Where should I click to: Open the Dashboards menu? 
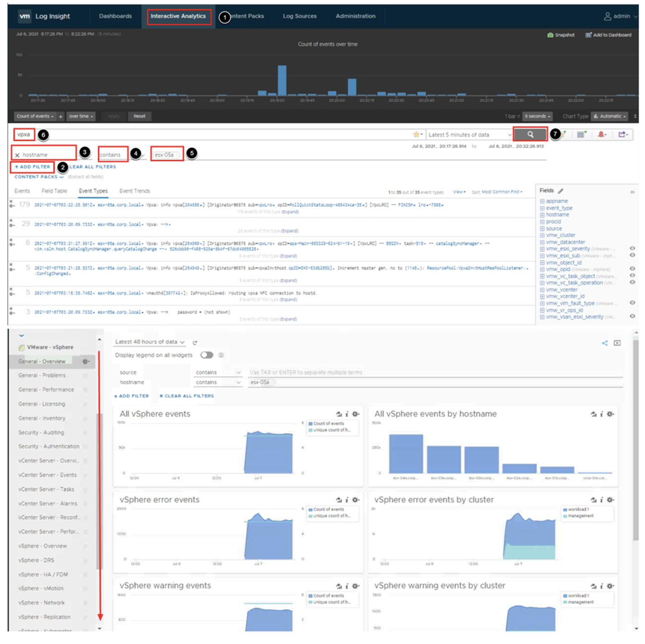pos(115,16)
